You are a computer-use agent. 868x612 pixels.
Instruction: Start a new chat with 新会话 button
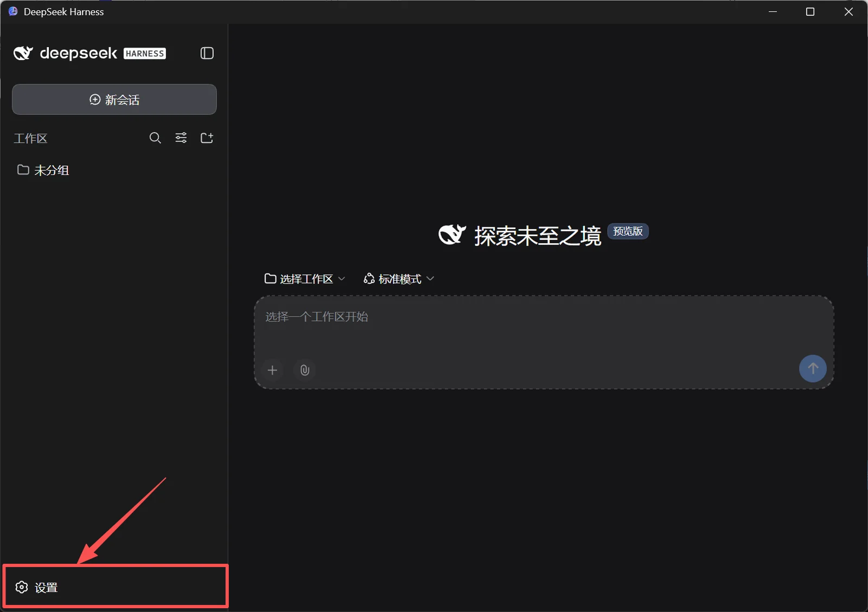(114, 99)
